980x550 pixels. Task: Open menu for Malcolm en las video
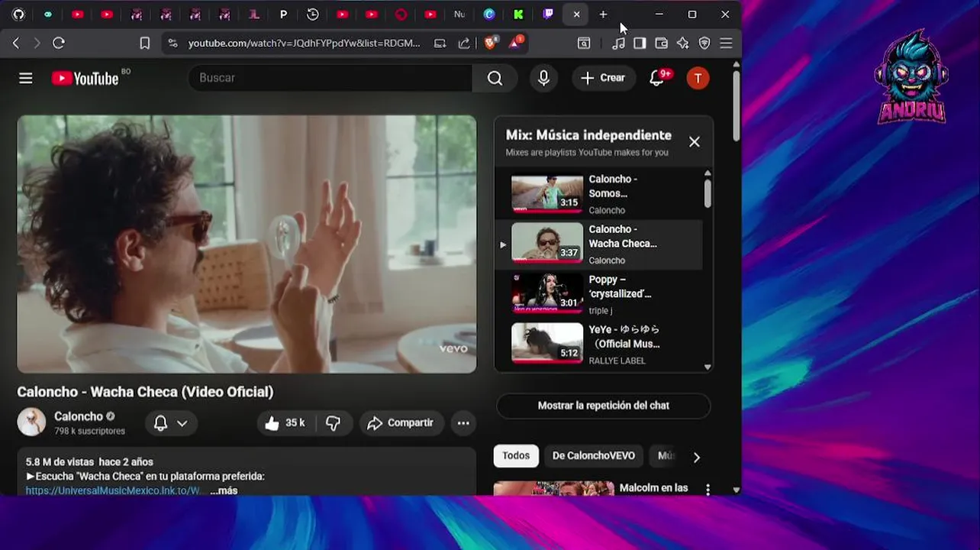click(x=708, y=489)
